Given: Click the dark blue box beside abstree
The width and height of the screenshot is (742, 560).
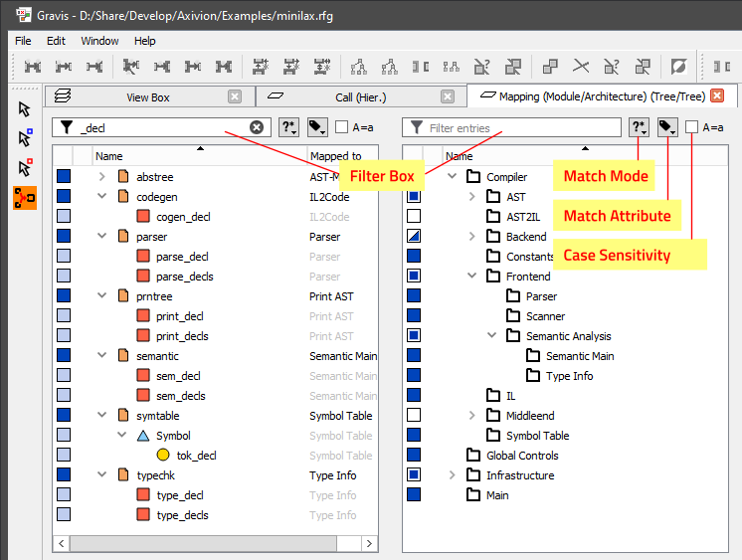Looking at the screenshot, I should coord(64,177).
